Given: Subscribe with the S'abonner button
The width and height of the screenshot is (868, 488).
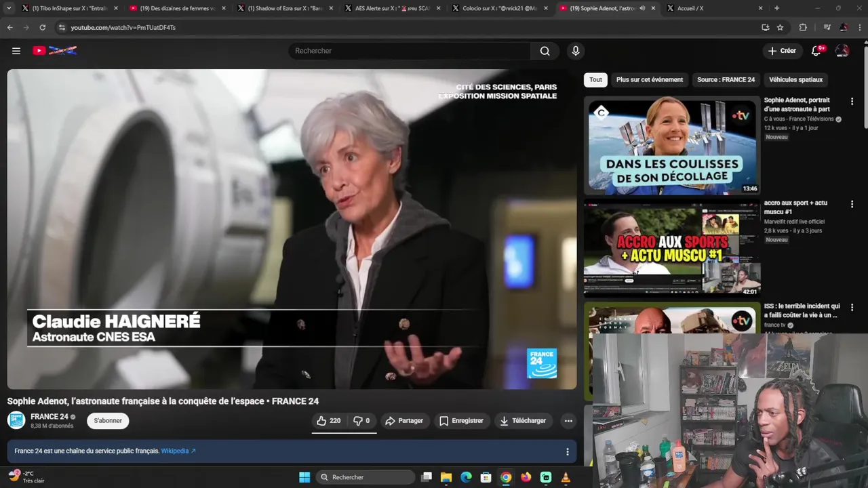Looking at the screenshot, I should [108, 421].
